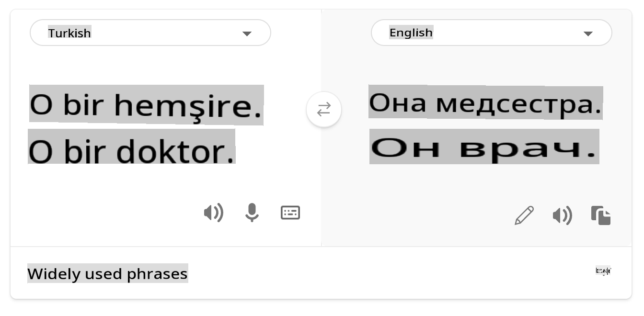Viewport: 644px width, 316px height.
Task: Swap source and target languages
Action: pos(324,110)
